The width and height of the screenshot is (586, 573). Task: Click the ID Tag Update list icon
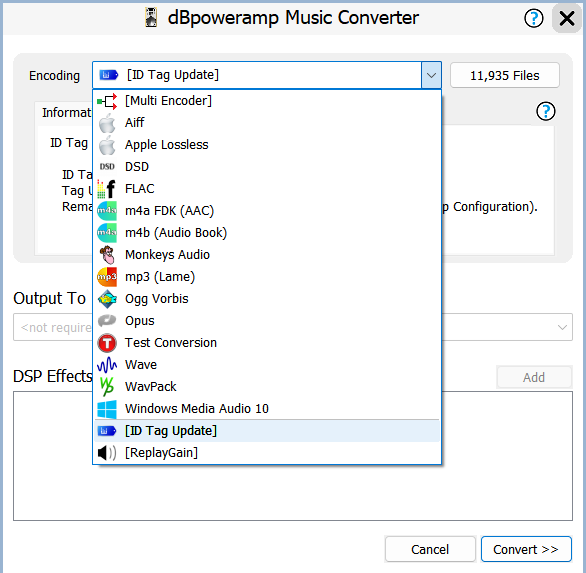(107, 431)
